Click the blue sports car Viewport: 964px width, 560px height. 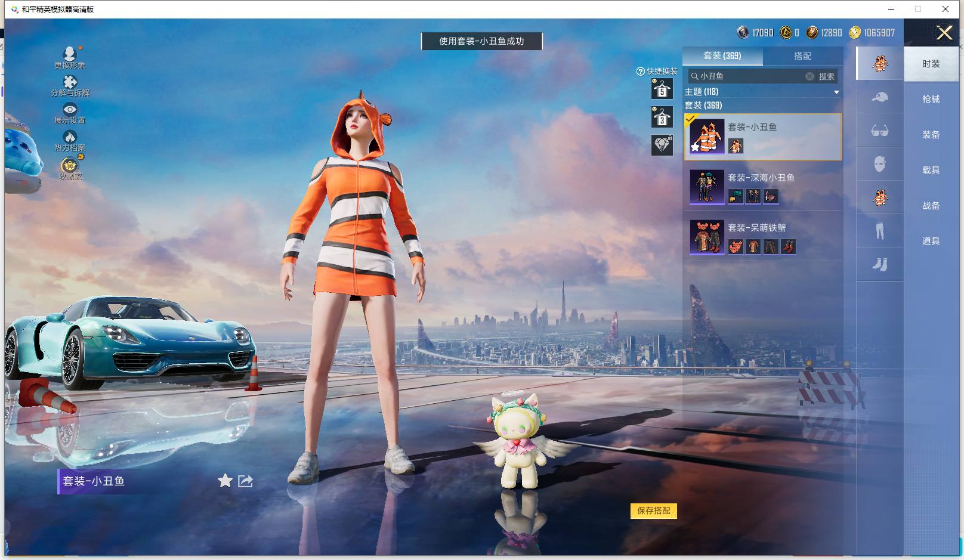pyautogui.click(x=130, y=342)
